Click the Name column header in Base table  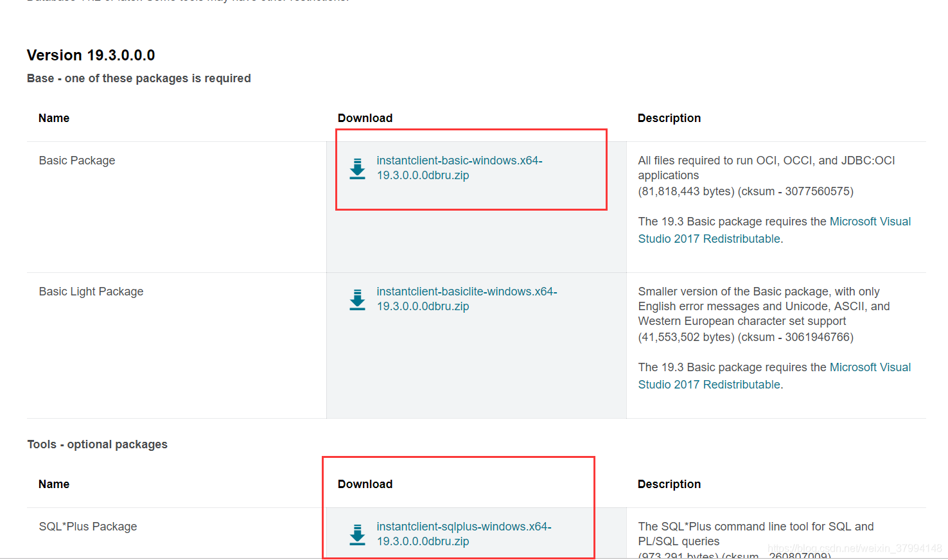coord(54,118)
